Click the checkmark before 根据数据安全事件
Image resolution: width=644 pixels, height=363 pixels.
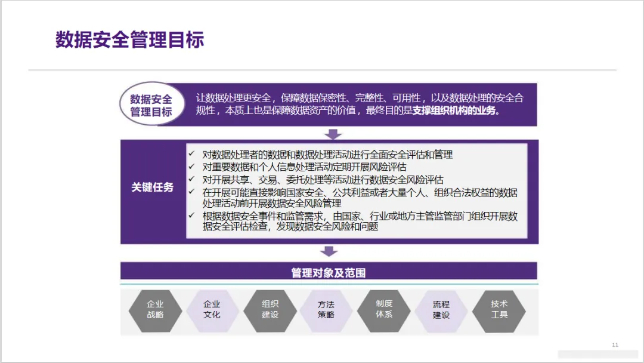click(x=191, y=215)
